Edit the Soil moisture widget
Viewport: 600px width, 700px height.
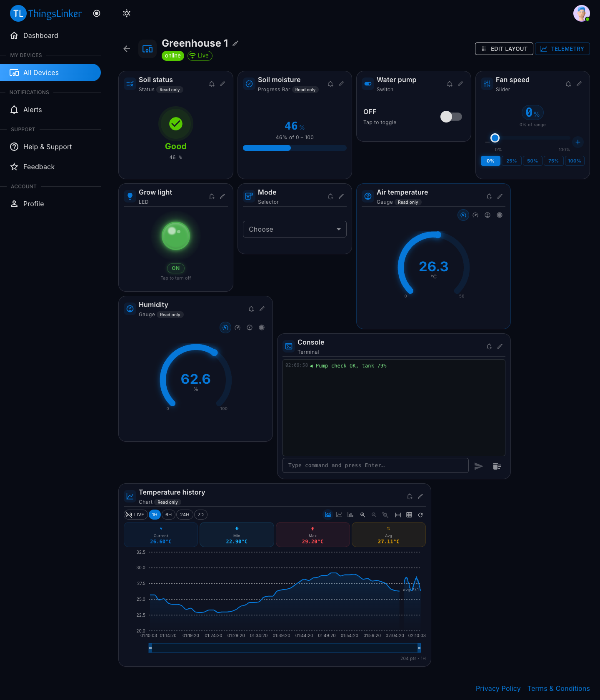(341, 84)
